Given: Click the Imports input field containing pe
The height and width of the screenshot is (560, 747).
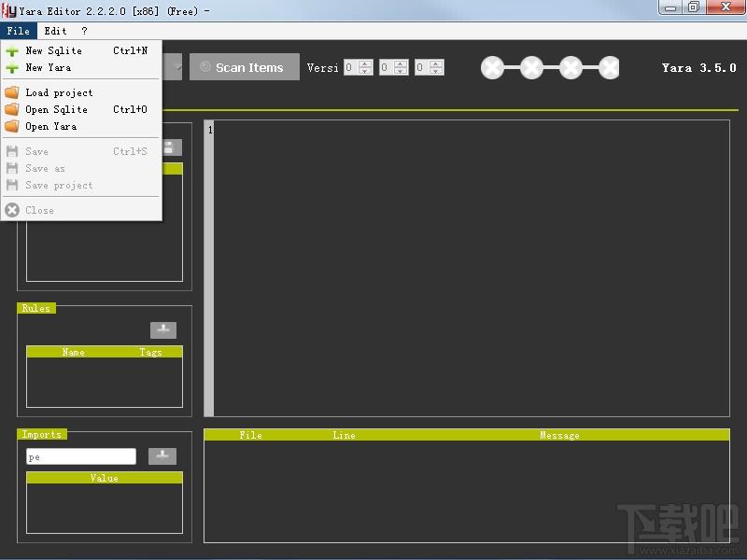Looking at the screenshot, I should tap(81, 456).
